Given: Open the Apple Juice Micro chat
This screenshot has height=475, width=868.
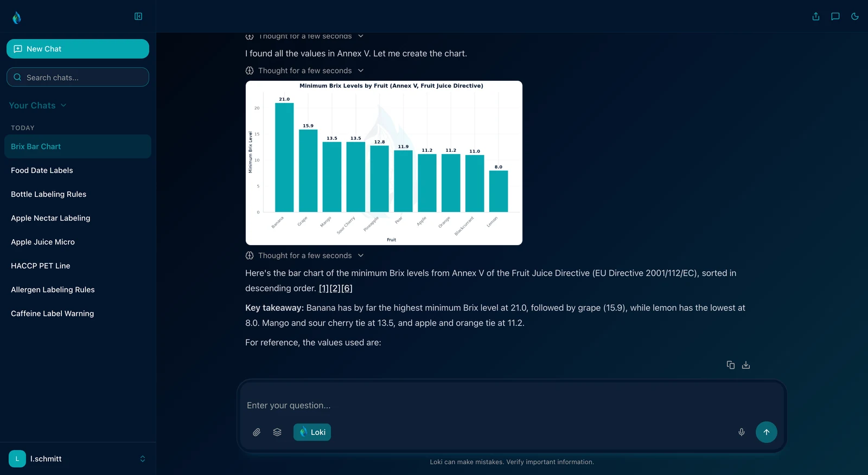Looking at the screenshot, I should tap(78, 242).
